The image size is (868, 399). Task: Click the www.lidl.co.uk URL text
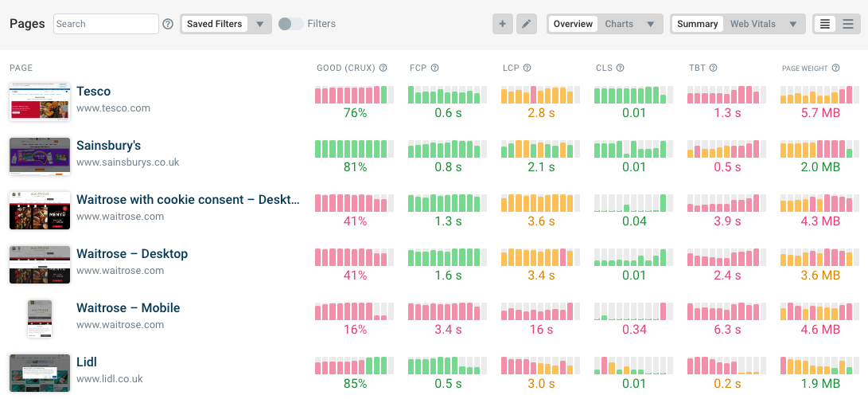point(110,379)
